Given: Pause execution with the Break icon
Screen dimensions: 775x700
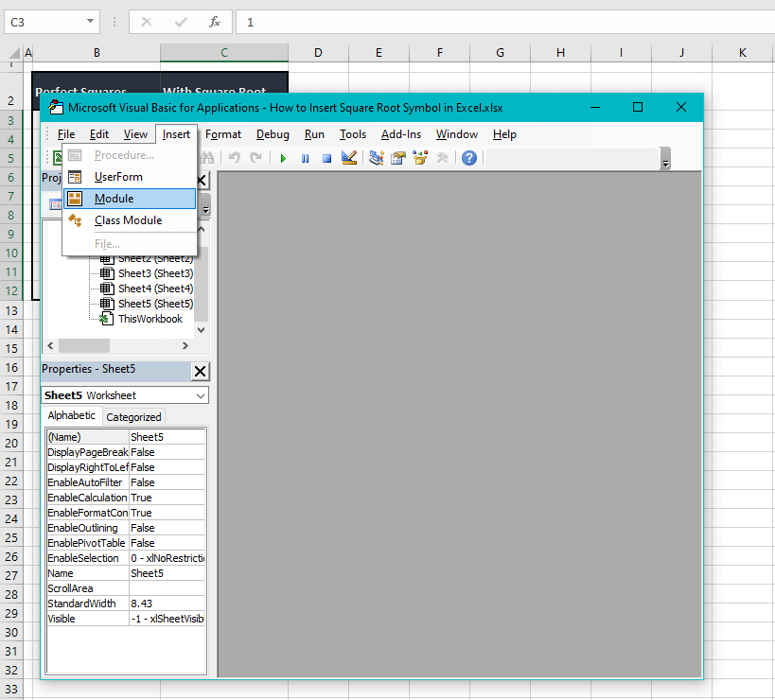Looking at the screenshot, I should (305, 158).
